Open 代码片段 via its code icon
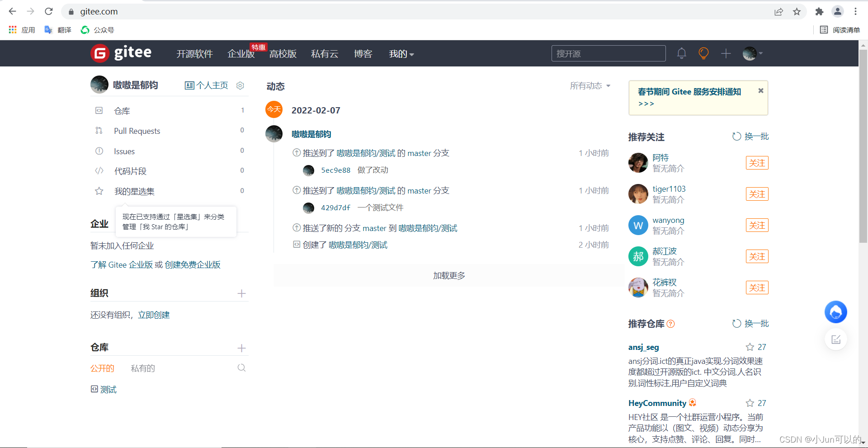 pyautogui.click(x=99, y=171)
